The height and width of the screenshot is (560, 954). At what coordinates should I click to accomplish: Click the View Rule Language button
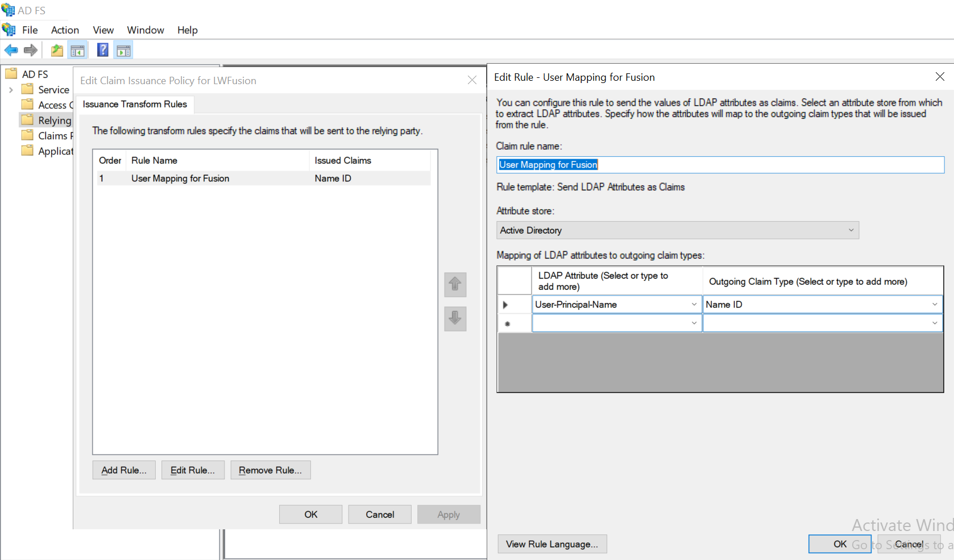[x=551, y=544]
